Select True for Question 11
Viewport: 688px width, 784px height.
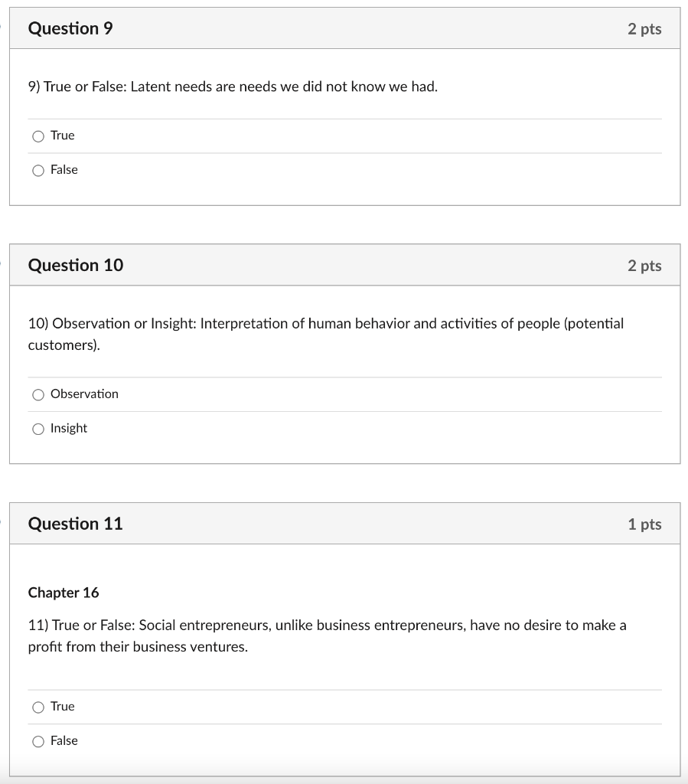[x=38, y=707]
